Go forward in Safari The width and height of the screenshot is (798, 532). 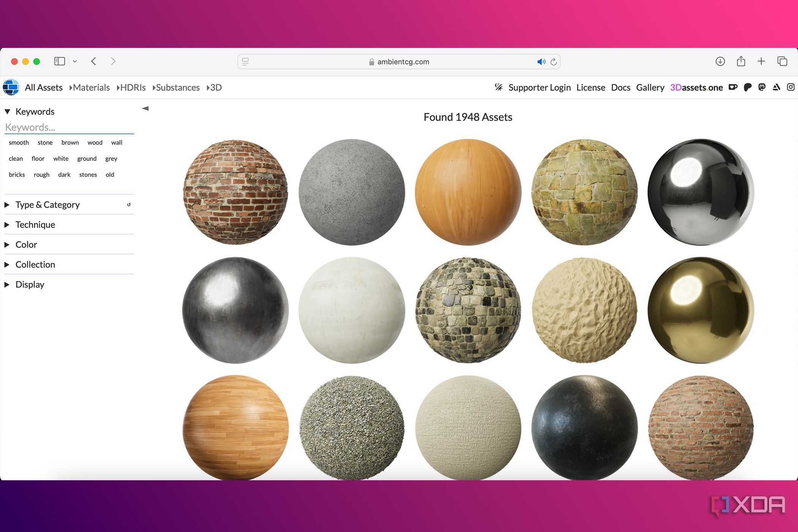pos(113,61)
